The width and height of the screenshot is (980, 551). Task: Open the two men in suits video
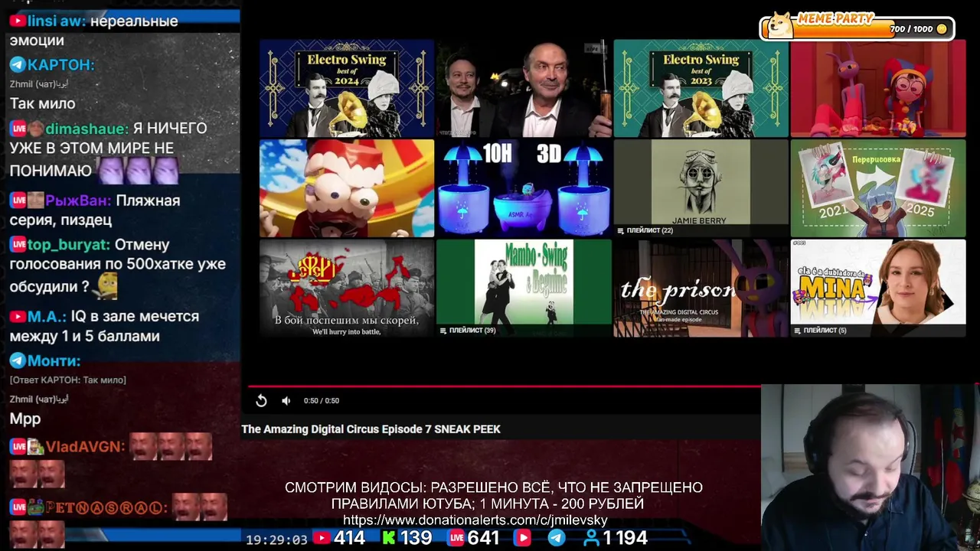(x=524, y=88)
